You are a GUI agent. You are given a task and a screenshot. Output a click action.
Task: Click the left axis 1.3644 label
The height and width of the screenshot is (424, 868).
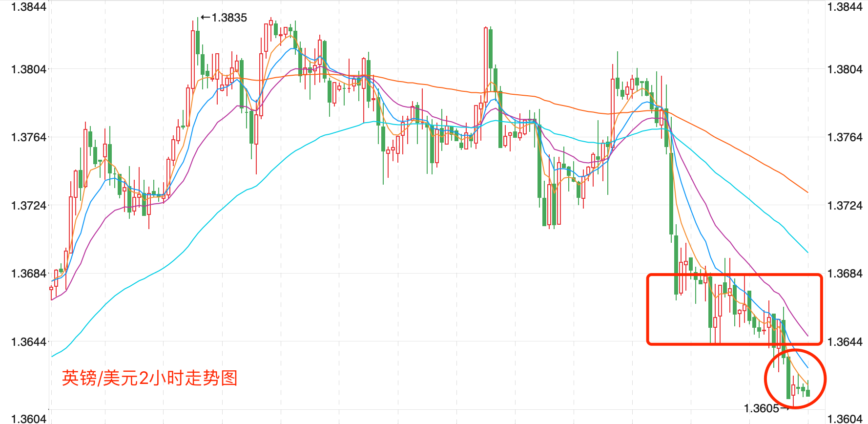(x=29, y=342)
